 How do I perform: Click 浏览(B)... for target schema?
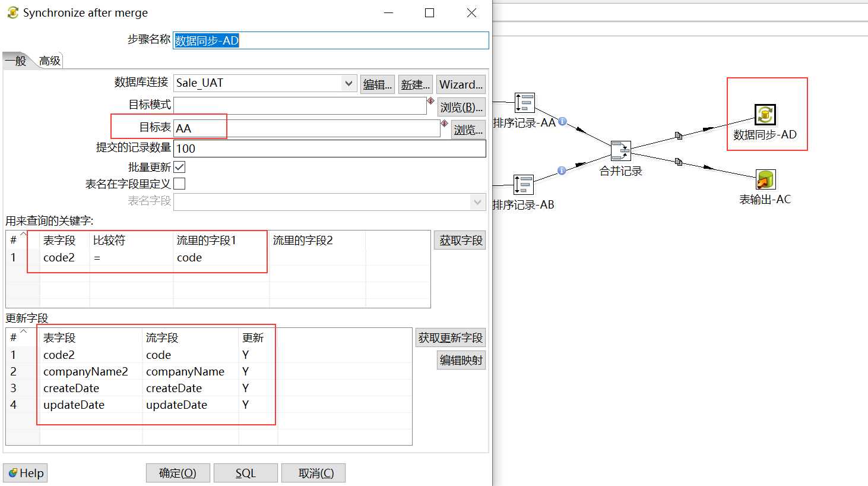point(461,107)
